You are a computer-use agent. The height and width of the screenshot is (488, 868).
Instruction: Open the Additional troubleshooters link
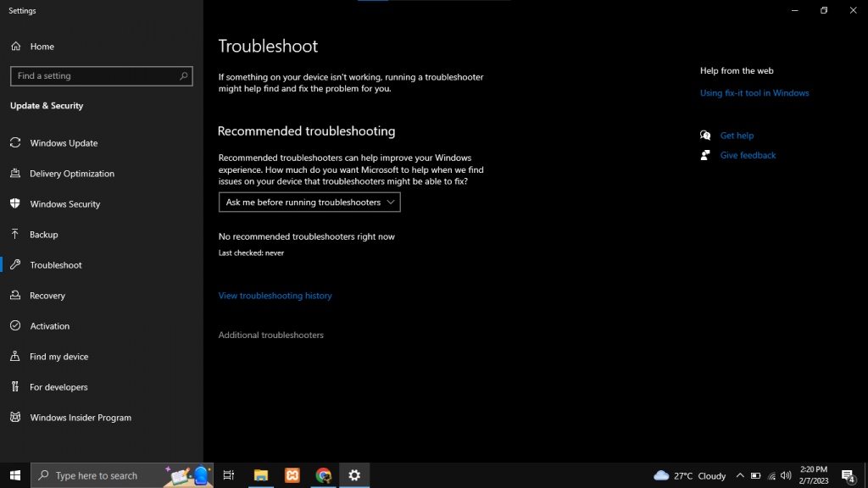(x=270, y=335)
